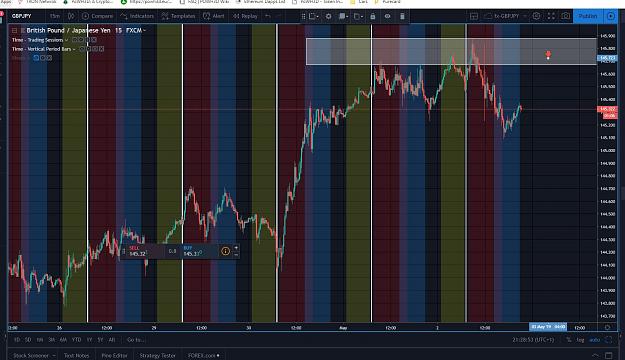Screen dimensions: 625x360
Task: Increase order quantity with plus
Action: pyautogui.click(x=236, y=248)
